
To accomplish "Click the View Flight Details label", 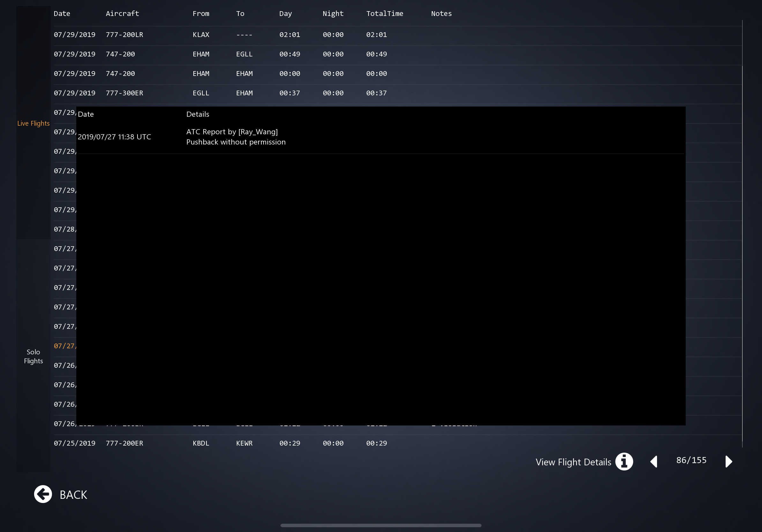I will (x=573, y=462).
